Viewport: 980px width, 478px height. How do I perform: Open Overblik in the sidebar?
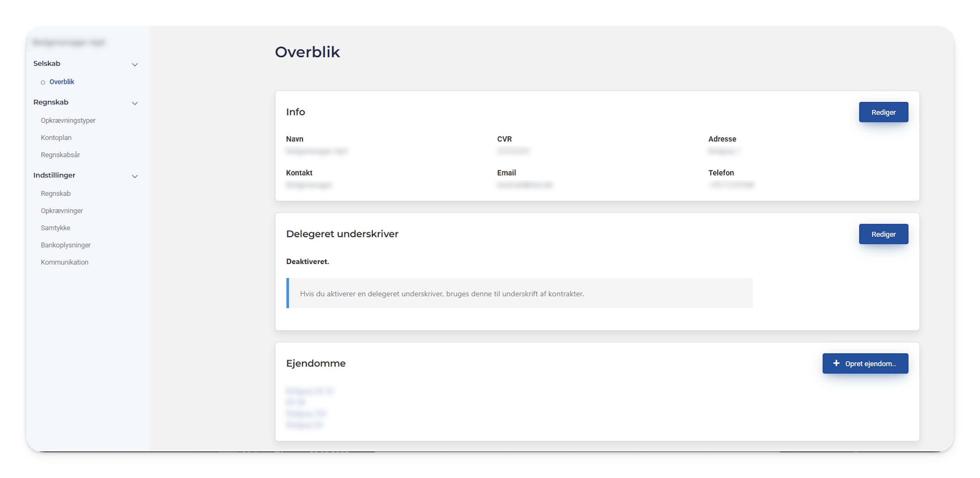[x=61, y=82]
